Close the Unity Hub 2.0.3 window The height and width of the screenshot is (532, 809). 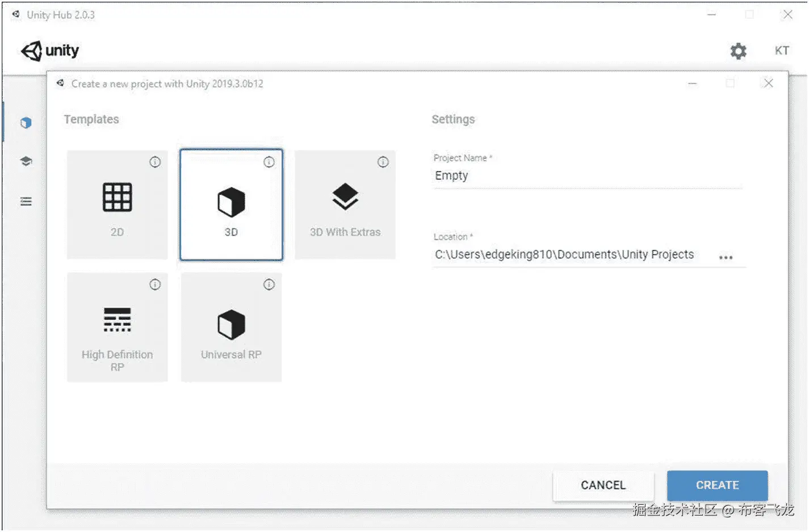[787, 15]
